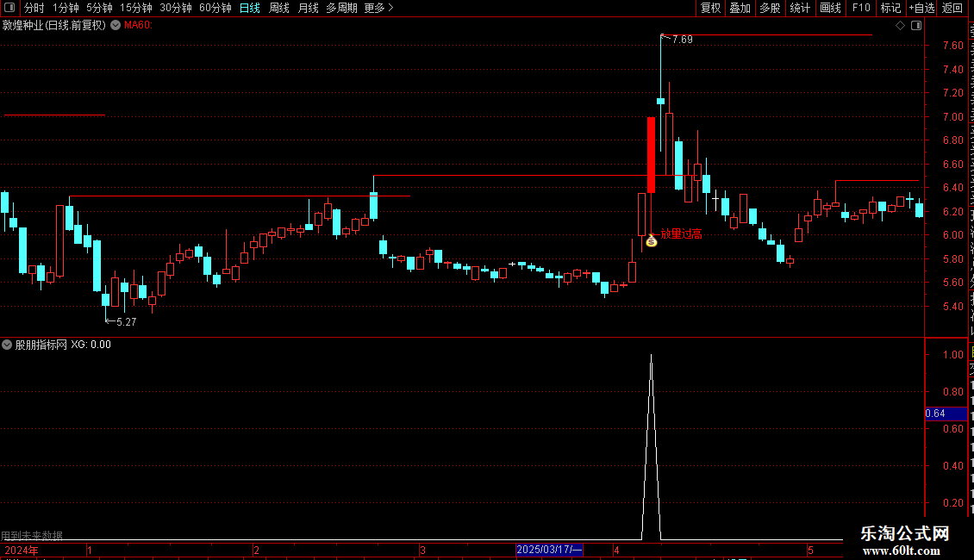This screenshot has width=974, height=560.
Task: Open the 统计 statistics tool
Action: pos(799,8)
